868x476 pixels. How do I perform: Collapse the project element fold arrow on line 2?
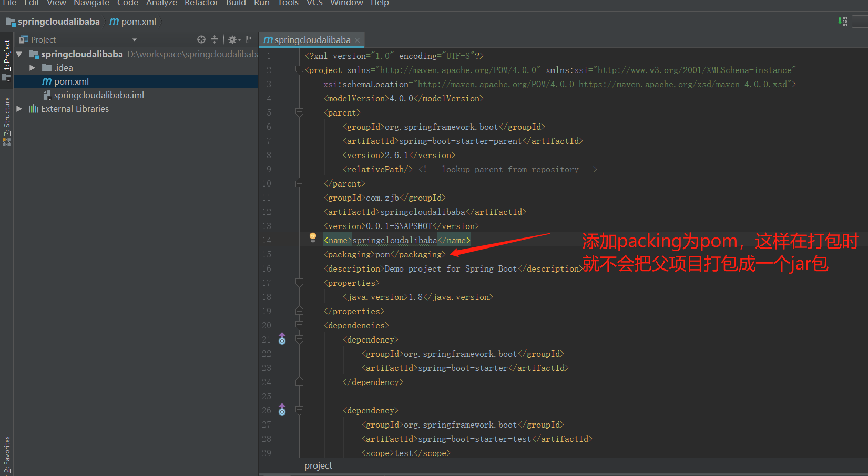click(x=299, y=69)
